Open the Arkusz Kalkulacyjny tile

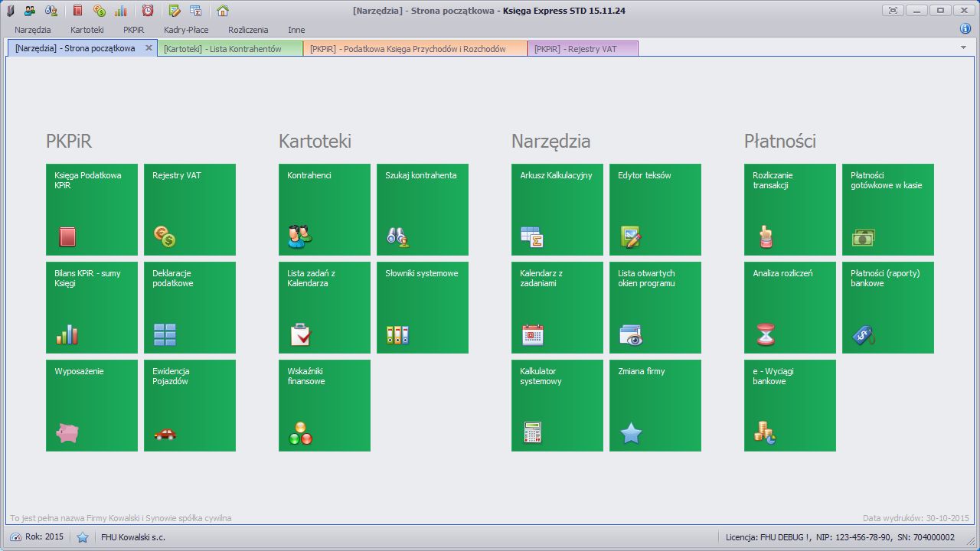pyautogui.click(x=557, y=210)
